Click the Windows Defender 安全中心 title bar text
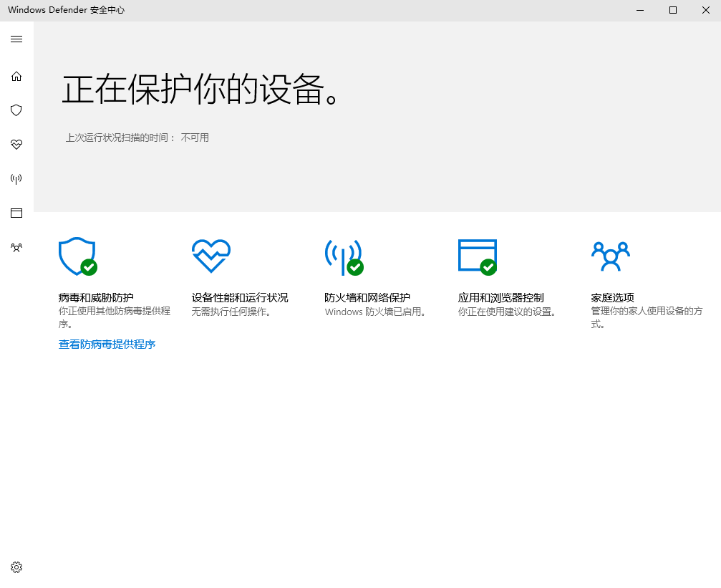Screen dimensions: 721x588 tap(67, 10)
